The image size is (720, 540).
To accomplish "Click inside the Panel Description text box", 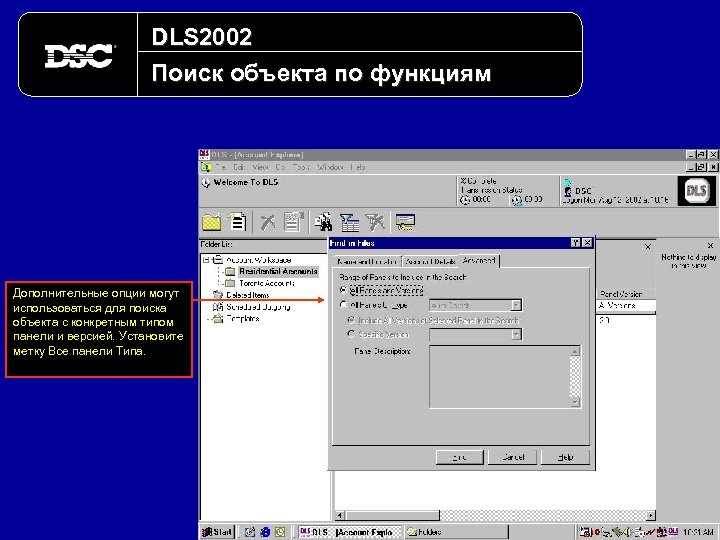I will [x=500, y=377].
